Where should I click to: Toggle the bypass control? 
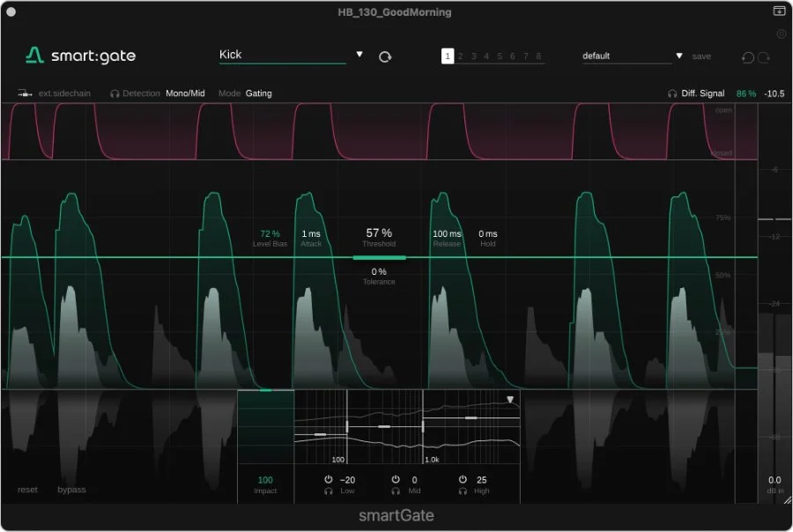tap(71, 490)
